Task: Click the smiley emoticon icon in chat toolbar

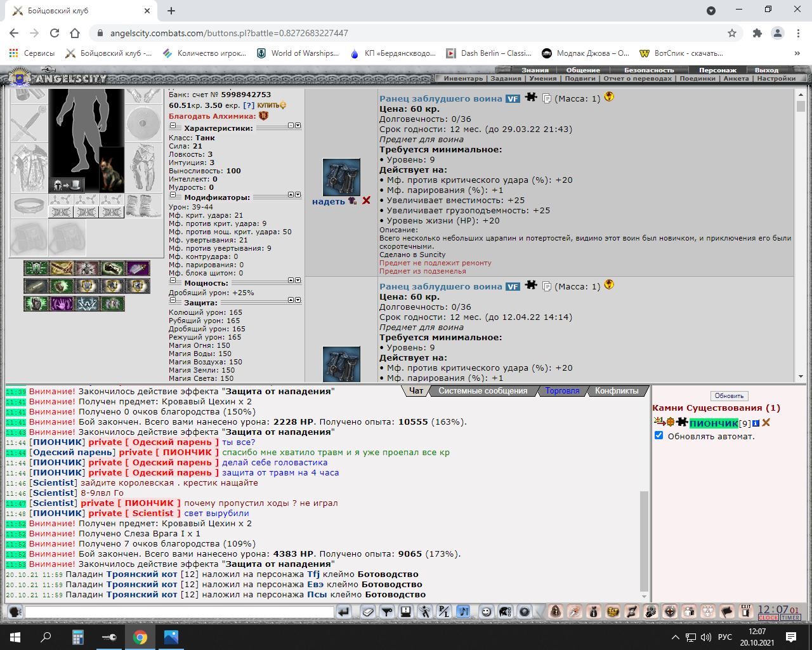Action: tap(486, 612)
